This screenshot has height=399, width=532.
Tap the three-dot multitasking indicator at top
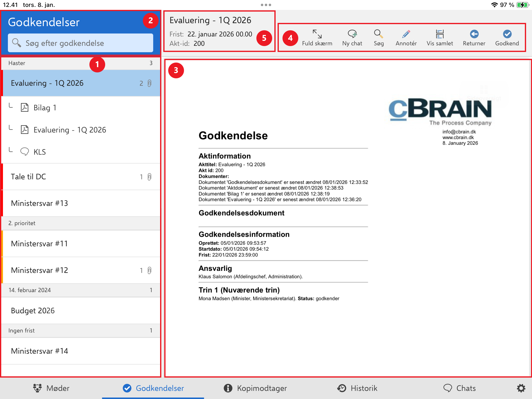point(266,5)
